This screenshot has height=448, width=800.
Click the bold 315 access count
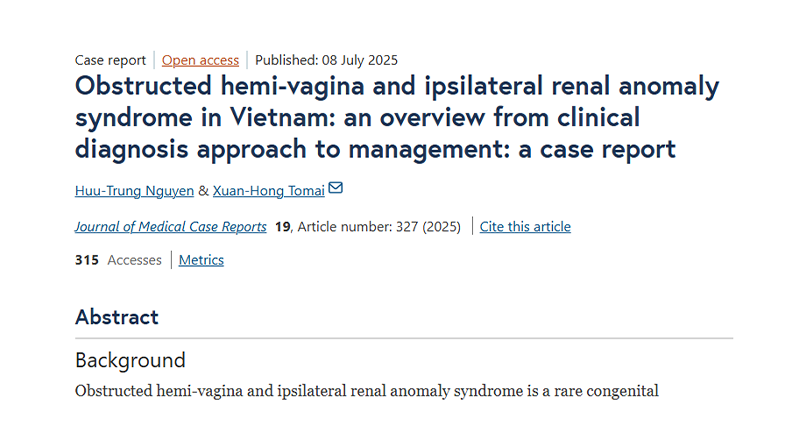tap(87, 260)
